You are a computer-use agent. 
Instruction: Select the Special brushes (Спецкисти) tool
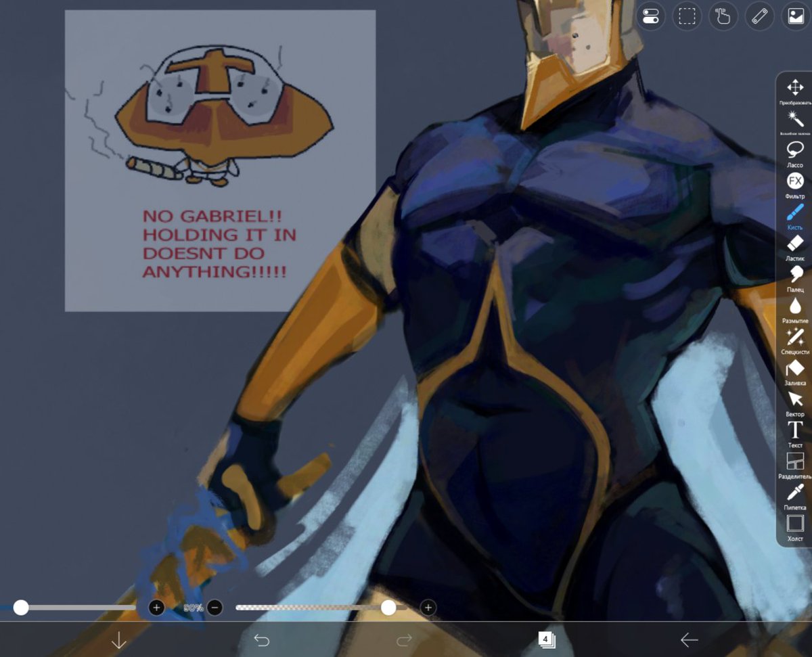pos(795,342)
